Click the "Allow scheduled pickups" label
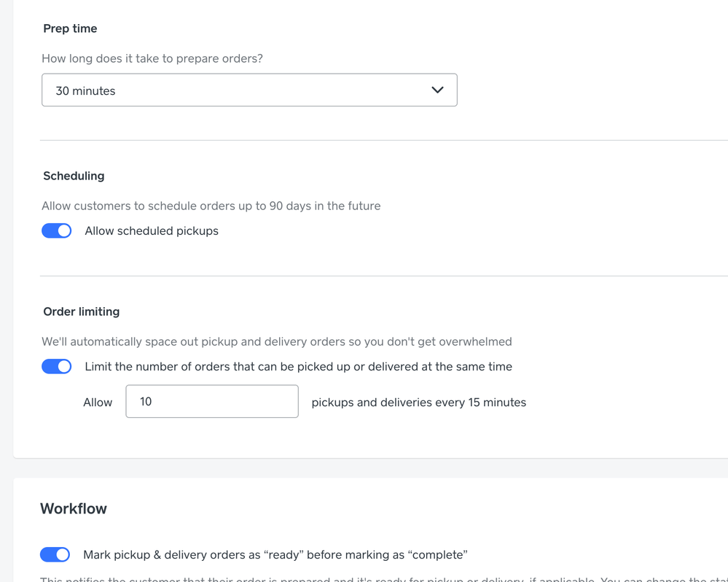 [152, 231]
